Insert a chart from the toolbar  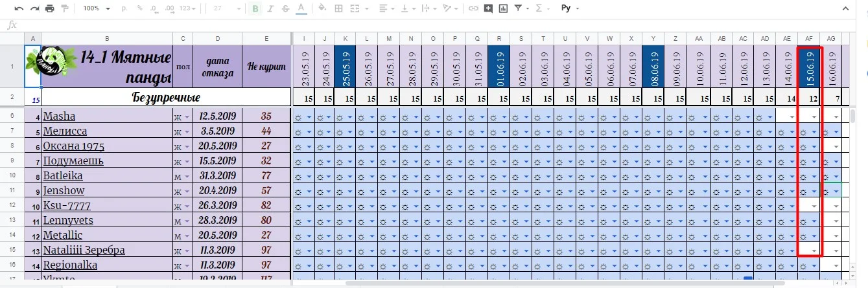coord(503,8)
